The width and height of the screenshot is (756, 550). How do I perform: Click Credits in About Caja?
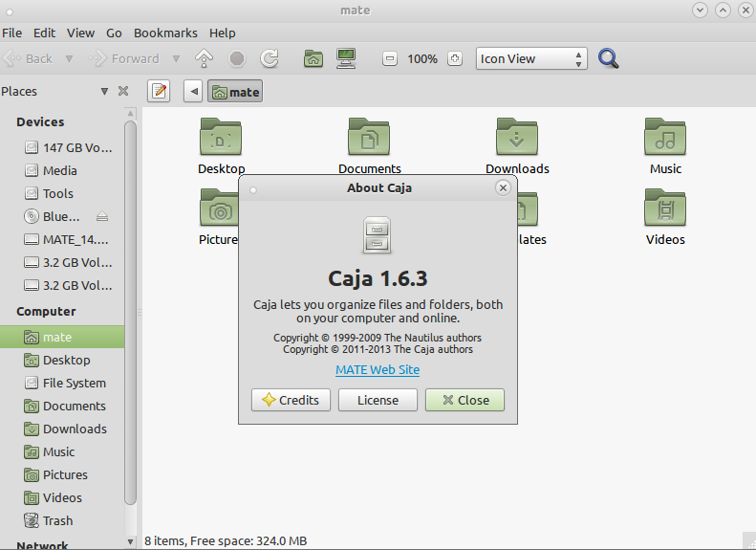point(291,400)
